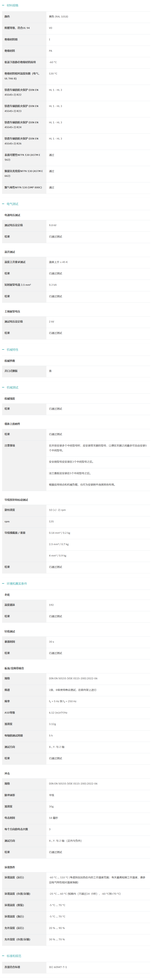Click the 工频耐受电压 subheading
Viewport: 151px width, 980px height.
coord(12,312)
